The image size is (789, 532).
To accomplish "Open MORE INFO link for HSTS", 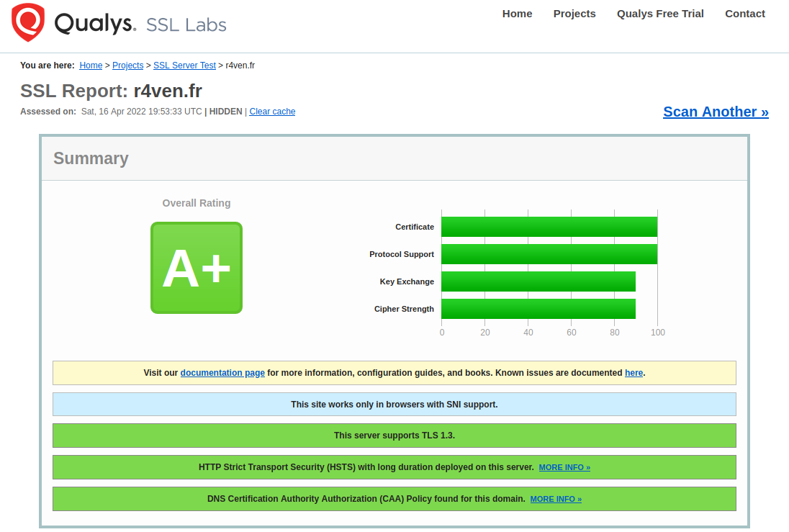I will tap(564, 468).
